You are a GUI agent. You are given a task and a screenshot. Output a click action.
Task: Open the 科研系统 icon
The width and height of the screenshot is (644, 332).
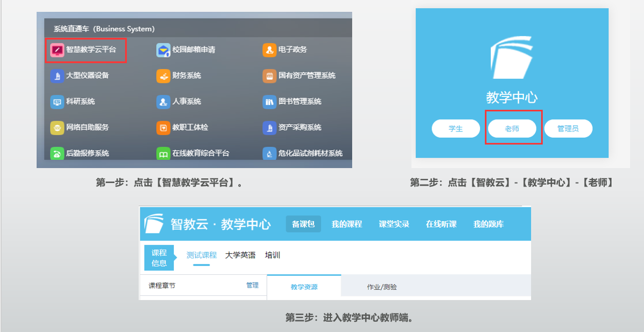click(x=57, y=102)
